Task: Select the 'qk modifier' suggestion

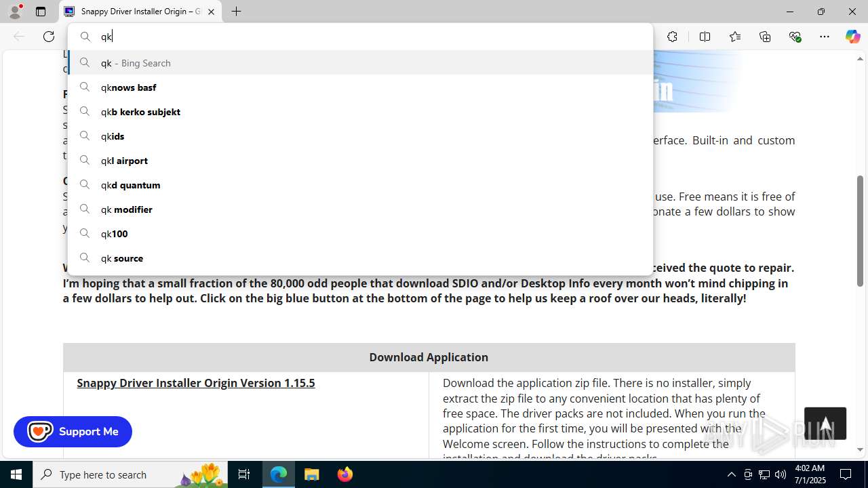Action: pyautogui.click(x=360, y=209)
